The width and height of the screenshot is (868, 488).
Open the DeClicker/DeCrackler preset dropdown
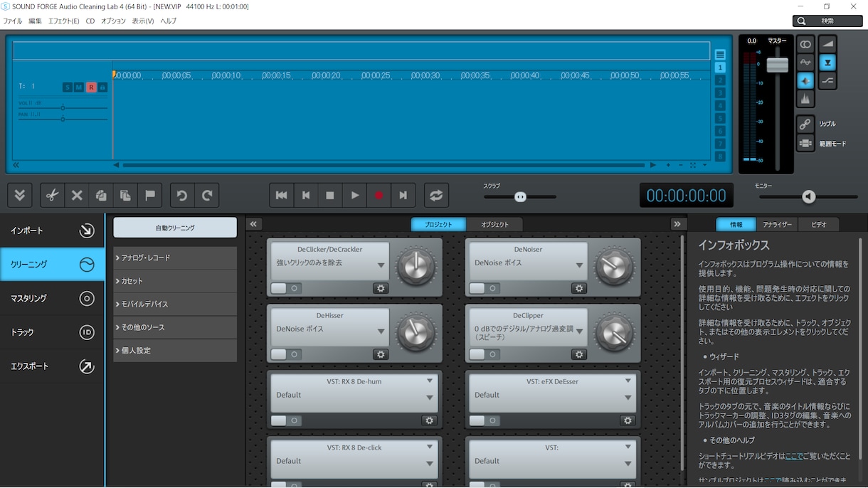coord(381,265)
